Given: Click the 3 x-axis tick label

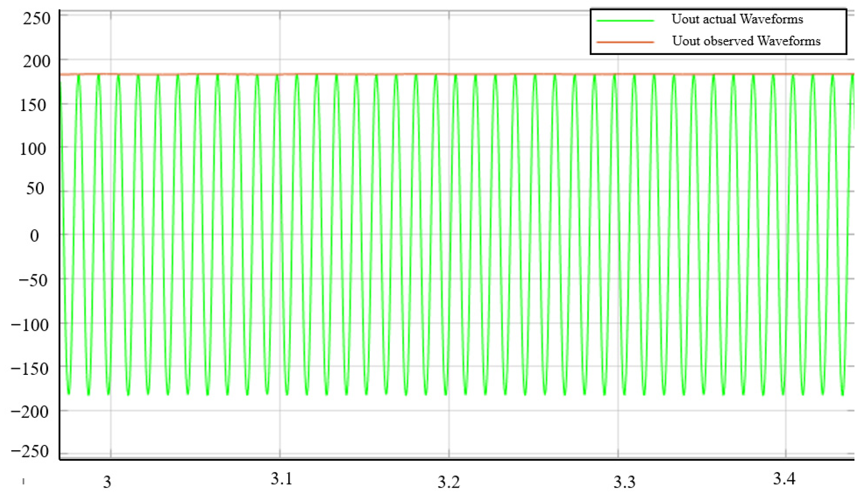Looking at the screenshot, I should point(107,482).
